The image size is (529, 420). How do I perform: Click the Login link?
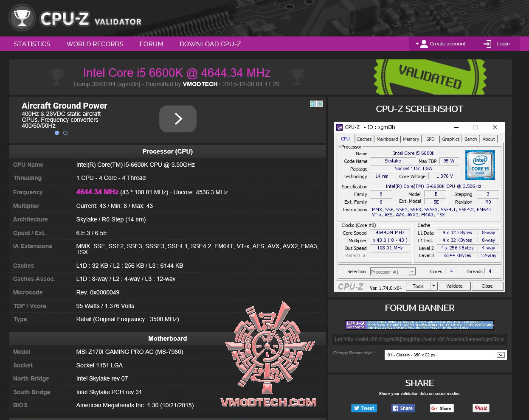[x=503, y=44]
